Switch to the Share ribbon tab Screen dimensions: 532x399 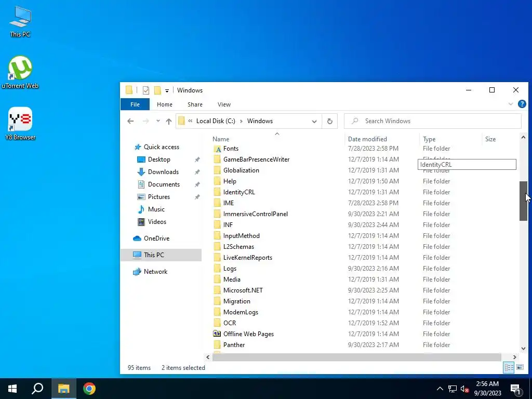tap(195, 104)
